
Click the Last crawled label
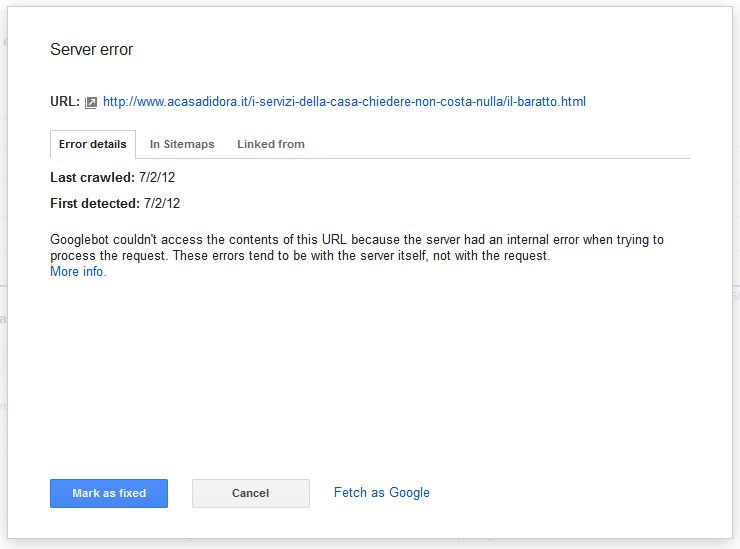point(92,177)
